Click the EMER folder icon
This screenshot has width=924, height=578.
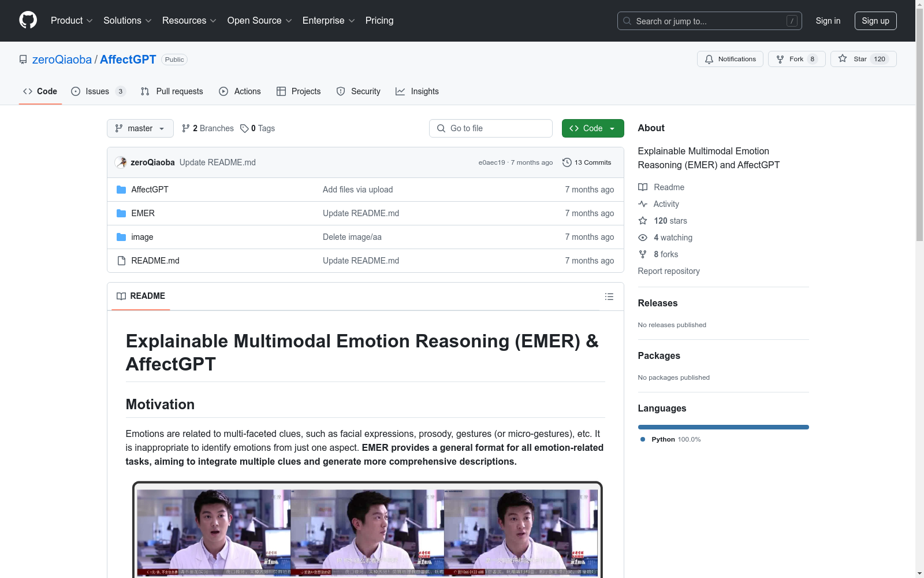point(121,213)
